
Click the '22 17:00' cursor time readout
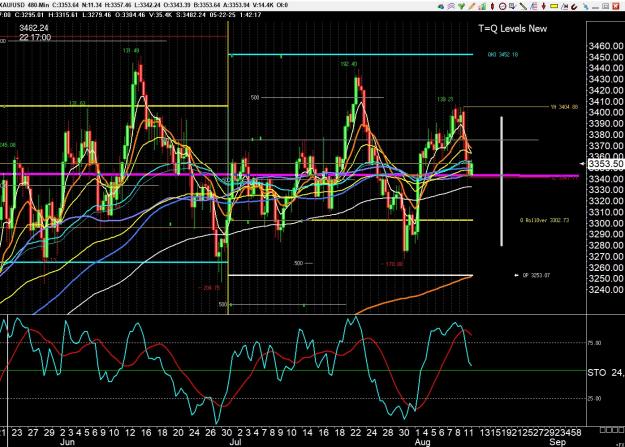click(x=35, y=37)
